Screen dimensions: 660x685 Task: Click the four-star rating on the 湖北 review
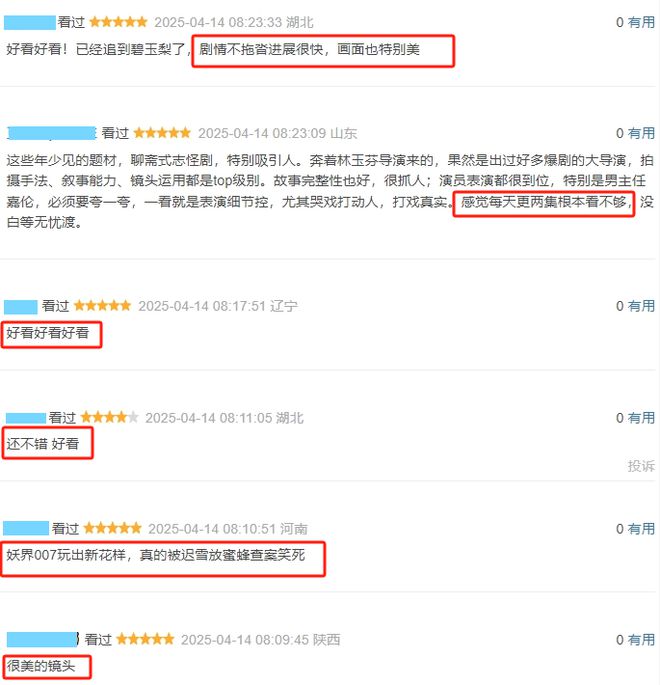pyautogui.click(x=110, y=418)
